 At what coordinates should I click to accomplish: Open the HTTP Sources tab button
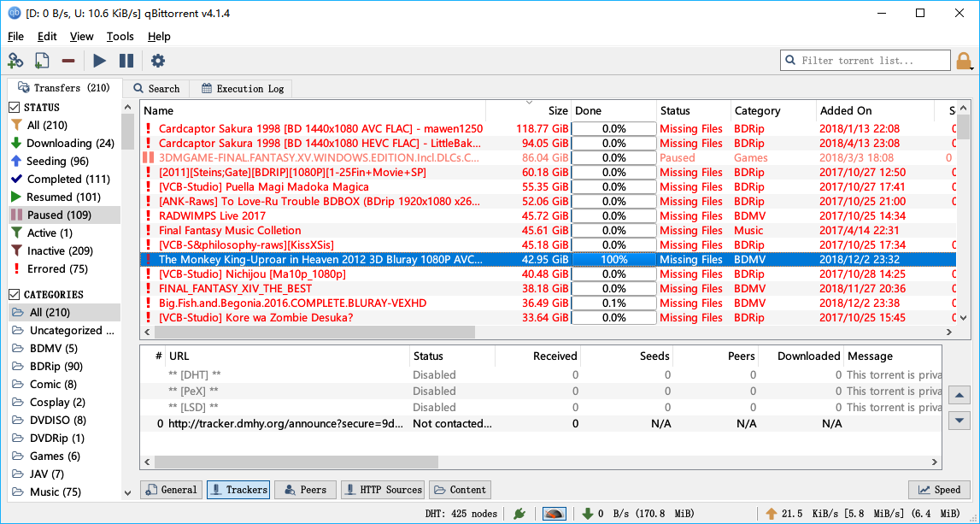(x=383, y=490)
